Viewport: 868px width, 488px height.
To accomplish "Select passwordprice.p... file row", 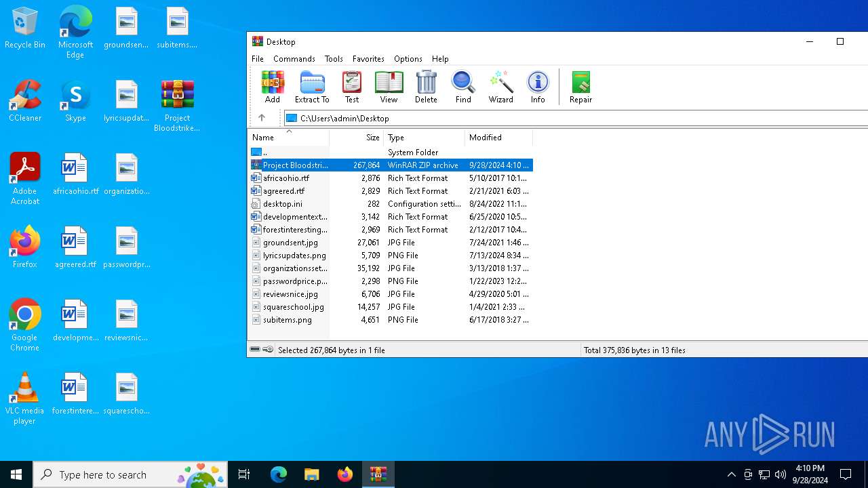I will (391, 281).
